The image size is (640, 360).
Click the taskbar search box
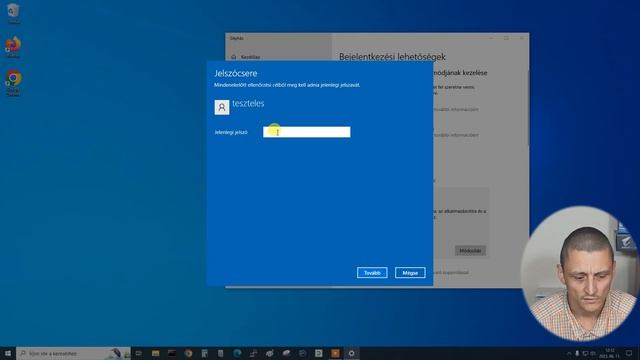73,353
